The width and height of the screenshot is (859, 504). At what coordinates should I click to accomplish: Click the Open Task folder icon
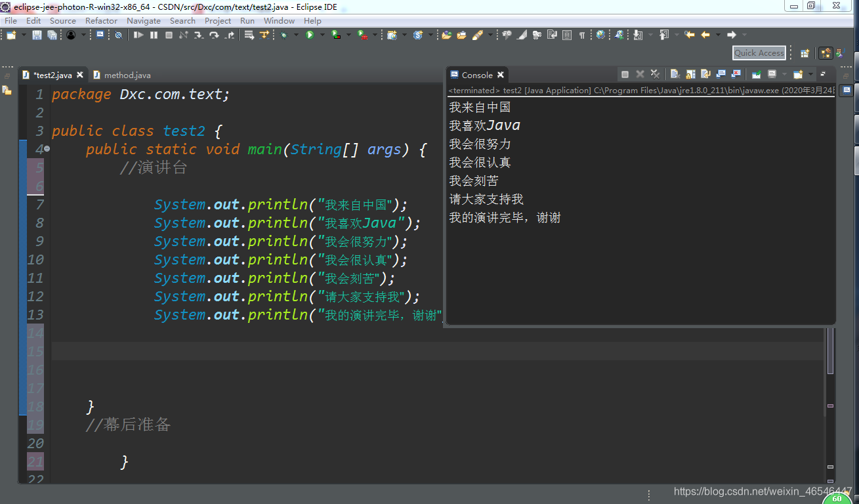[461, 35]
